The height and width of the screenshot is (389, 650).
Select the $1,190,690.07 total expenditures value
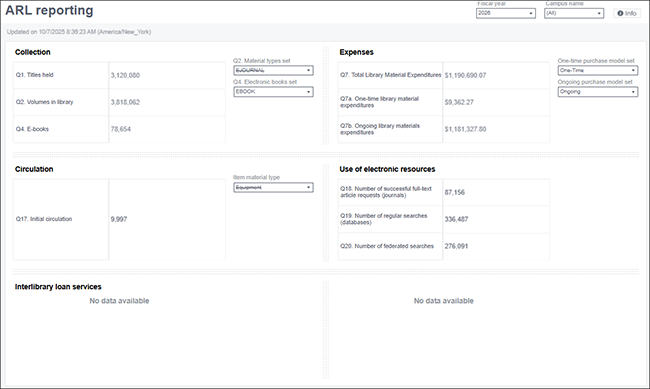coord(466,75)
